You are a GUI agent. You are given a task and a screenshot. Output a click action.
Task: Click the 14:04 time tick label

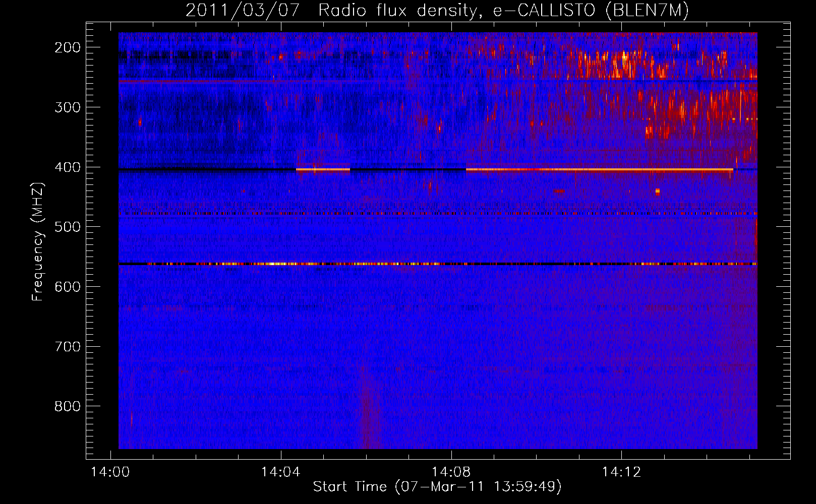coord(280,472)
